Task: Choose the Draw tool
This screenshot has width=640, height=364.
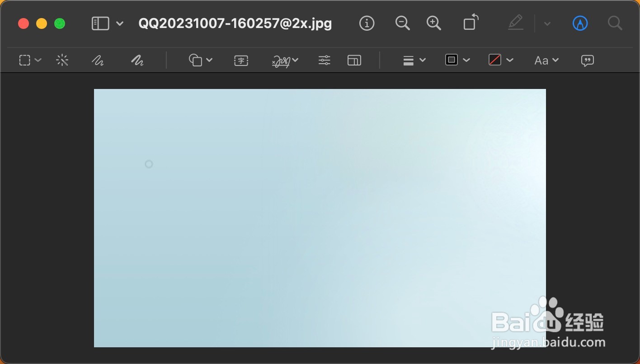Action: [x=137, y=60]
